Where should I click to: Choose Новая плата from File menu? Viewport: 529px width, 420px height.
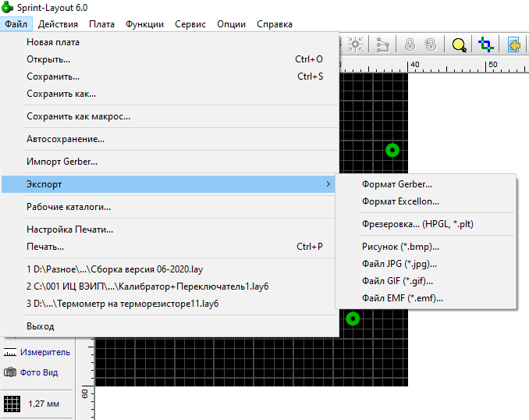[170, 42]
